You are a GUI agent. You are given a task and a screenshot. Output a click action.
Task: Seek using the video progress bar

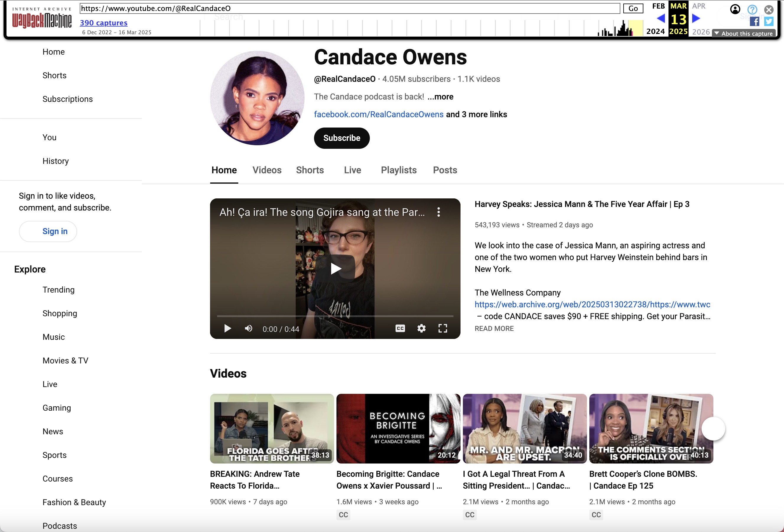[335, 316]
